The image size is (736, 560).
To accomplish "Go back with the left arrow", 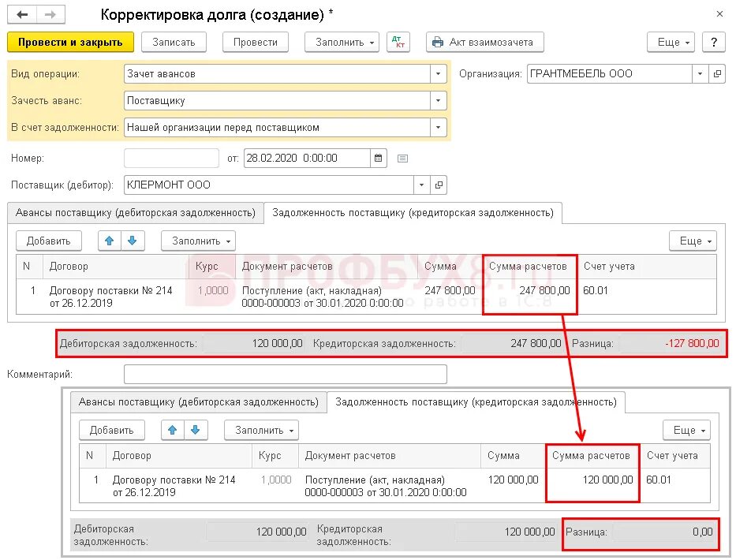I will [x=22, y=14].
